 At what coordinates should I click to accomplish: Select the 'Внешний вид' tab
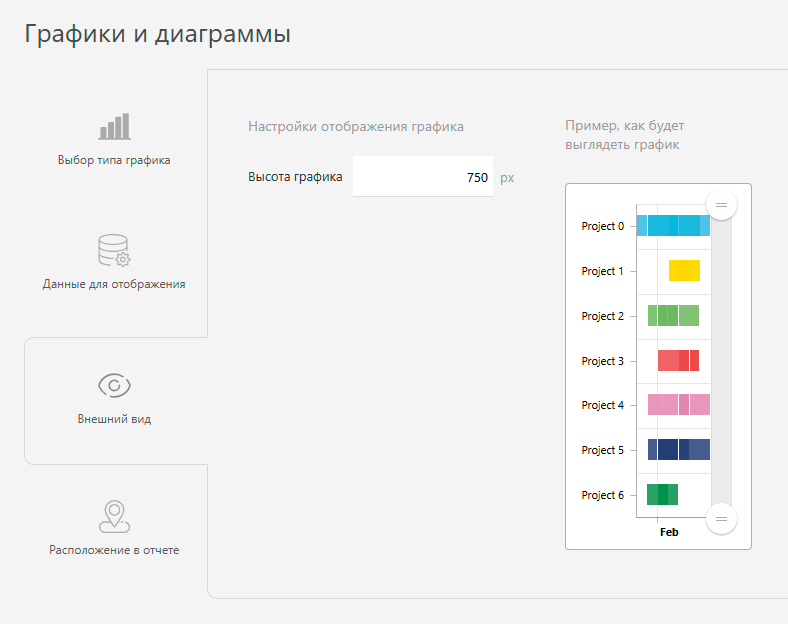(116, 400)
